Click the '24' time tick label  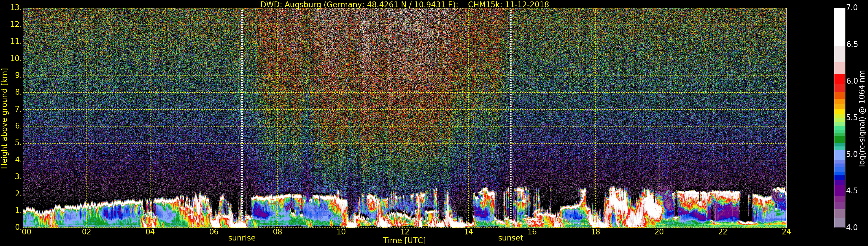point(786,232)
